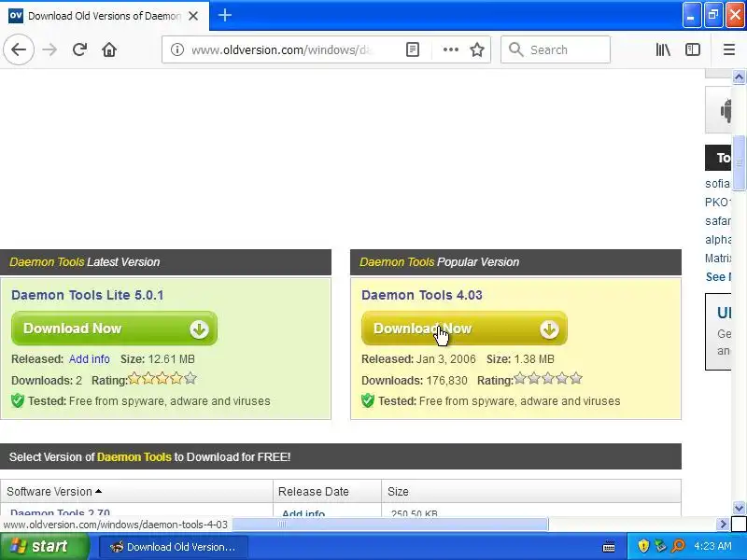Click Add info link beside Released
This screenshot has height=560, width=747.
(x=89, y=359)
